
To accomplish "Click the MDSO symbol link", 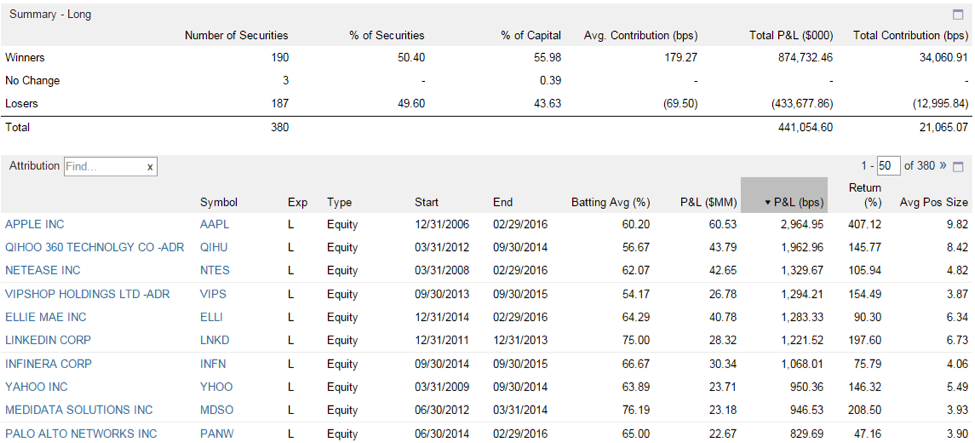I will (x=216, y=410).
